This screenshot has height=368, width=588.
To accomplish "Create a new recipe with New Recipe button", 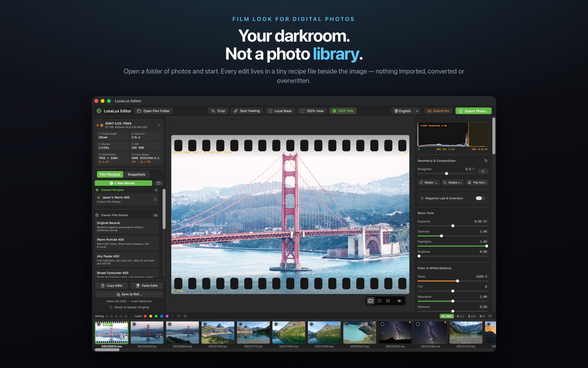I will 123,183.
